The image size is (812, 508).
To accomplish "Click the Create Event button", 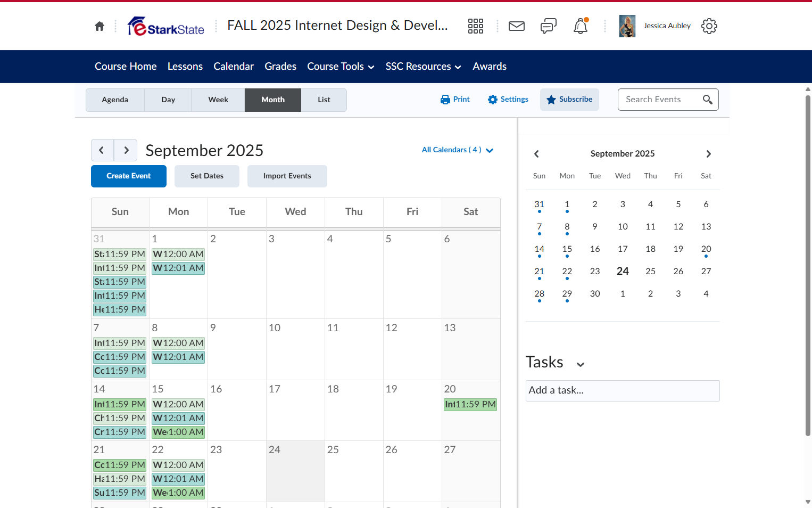I will point(129,176).
